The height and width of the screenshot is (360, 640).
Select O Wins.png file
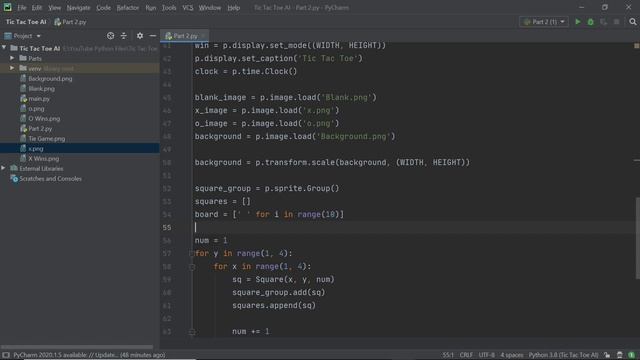pyautogui.click(x=44, y=119)
